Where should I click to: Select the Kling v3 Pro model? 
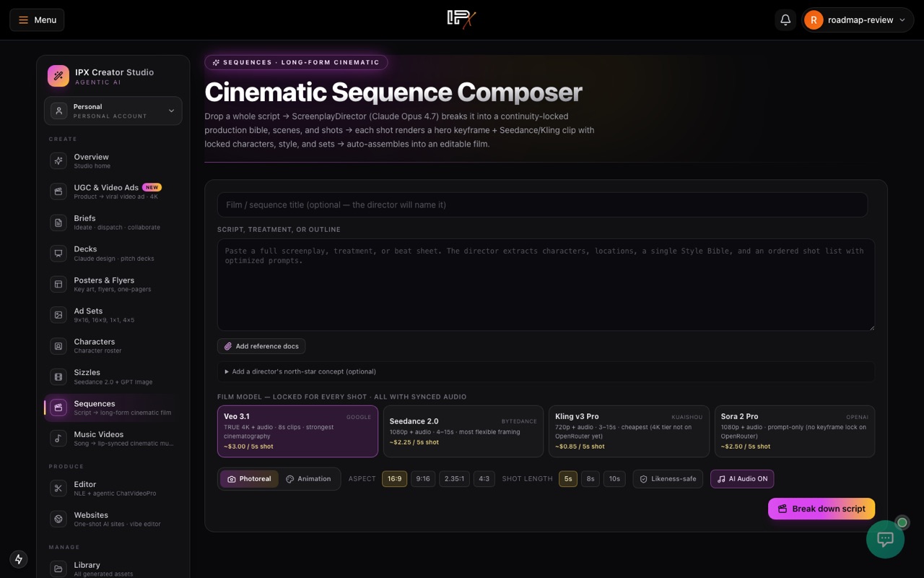629,431
